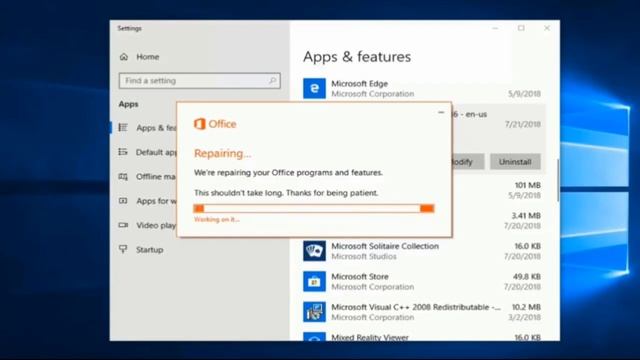The height and width of the screenshot is (360, 640).
Task: Click the Startup icon in sidebar
Action: (123, 249)
